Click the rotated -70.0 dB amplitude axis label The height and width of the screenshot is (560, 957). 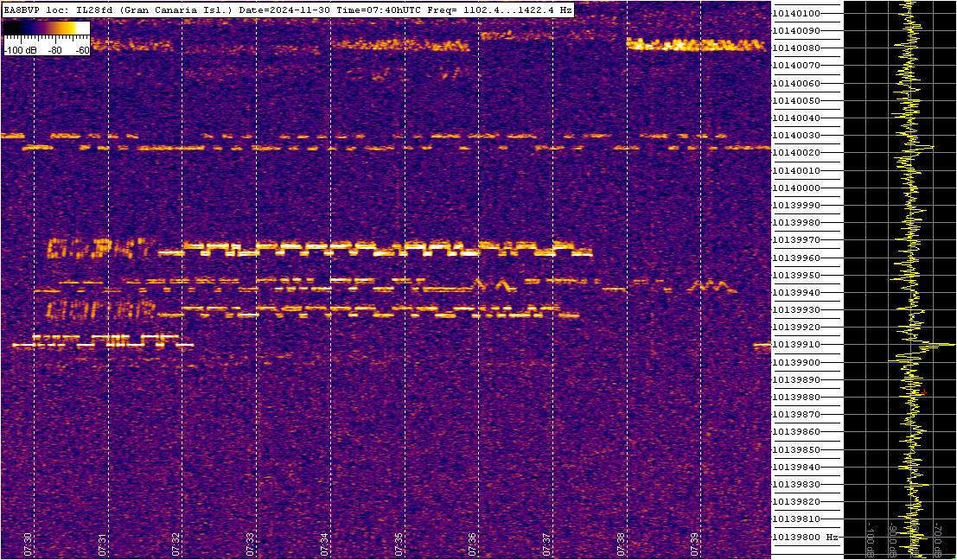(937, 540)
